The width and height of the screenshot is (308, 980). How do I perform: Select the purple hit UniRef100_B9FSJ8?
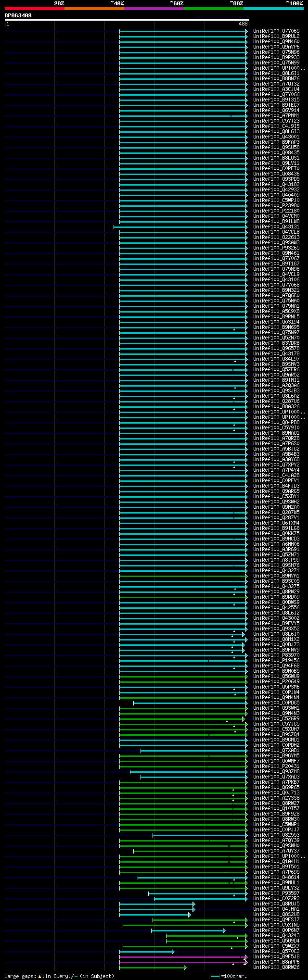click(276, 956)
